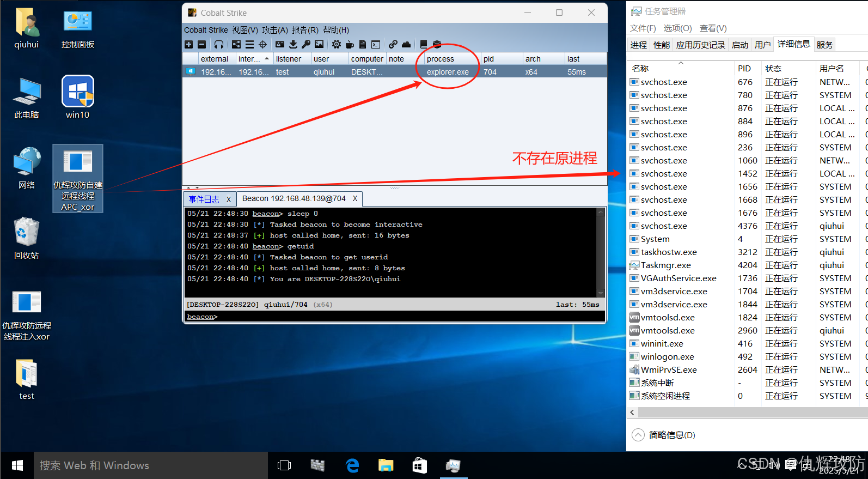Open Task Manager 选项(O) menu

678,28
